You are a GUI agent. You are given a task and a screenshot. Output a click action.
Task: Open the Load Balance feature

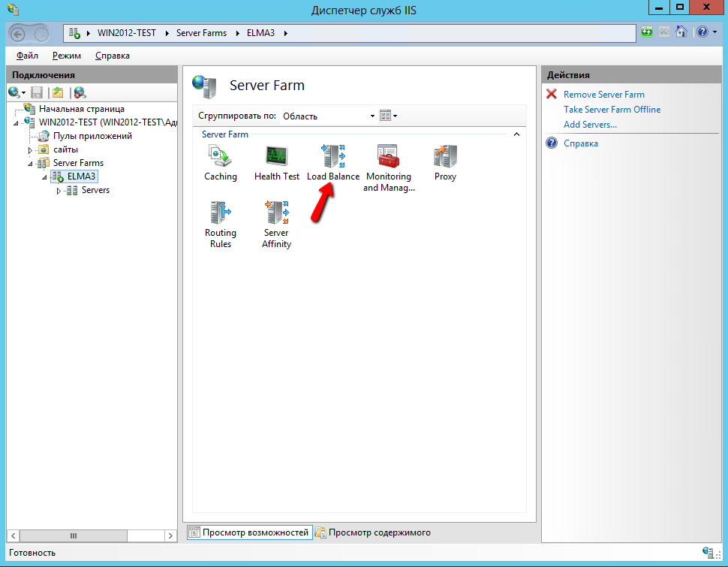[x=332, y=158]
